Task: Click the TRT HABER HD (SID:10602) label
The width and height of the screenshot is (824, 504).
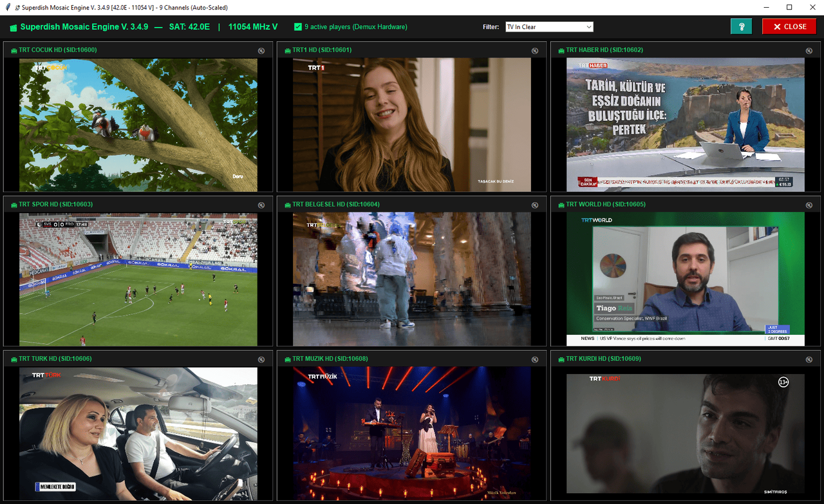Action: pyautogui.click(x=604, y=50)
